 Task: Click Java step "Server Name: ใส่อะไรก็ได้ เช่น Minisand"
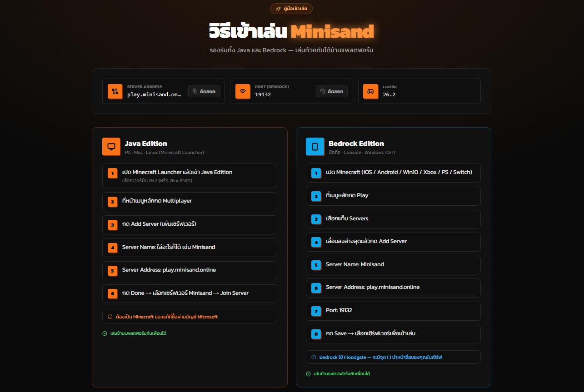[190, 248]
